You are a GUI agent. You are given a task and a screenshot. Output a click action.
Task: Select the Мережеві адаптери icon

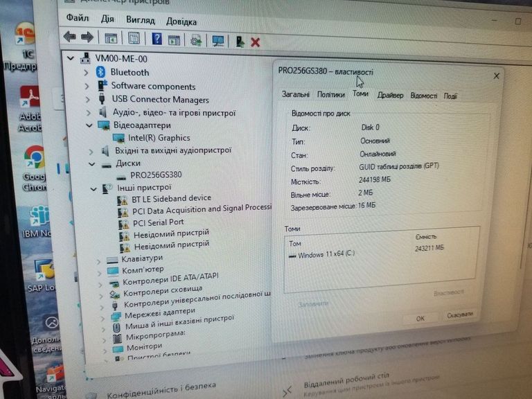[116, 317]
